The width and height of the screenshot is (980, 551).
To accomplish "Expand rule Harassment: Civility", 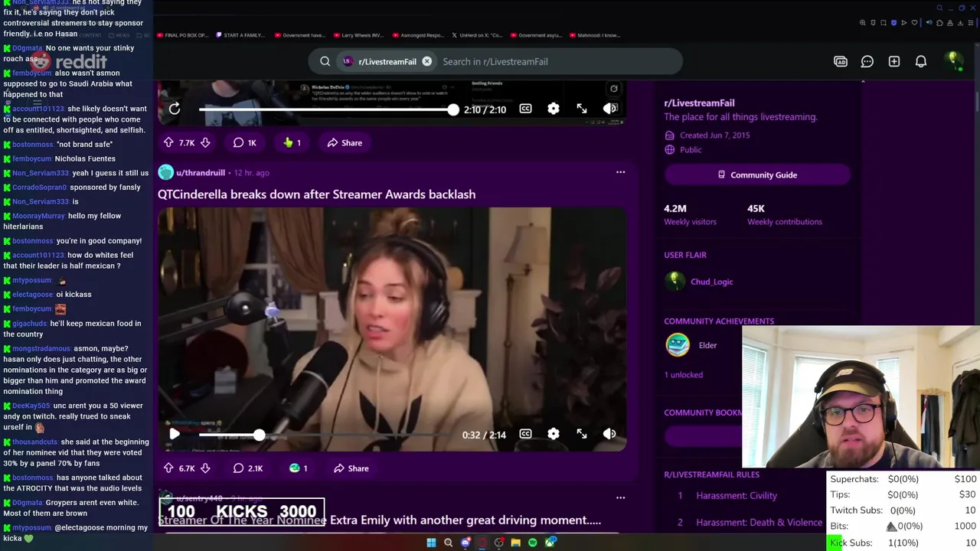I will 737,496.
